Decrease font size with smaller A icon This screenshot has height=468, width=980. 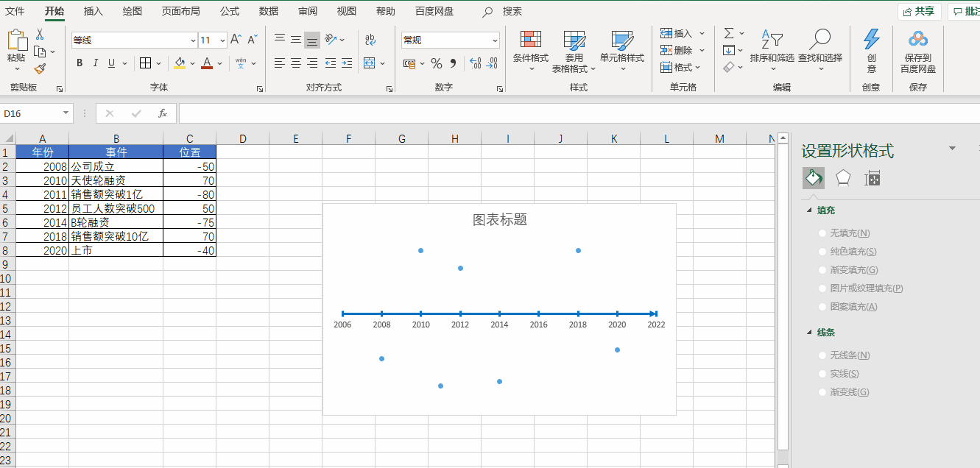(x=252, y=40)
